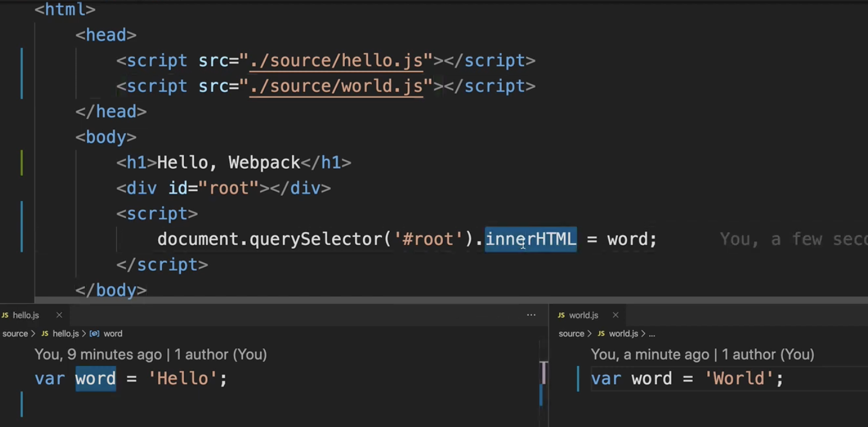Click the 'Hello' string in hello.js
Viewport: 868px width, 427px height.
pyautogui.click(x=182, y=378)
